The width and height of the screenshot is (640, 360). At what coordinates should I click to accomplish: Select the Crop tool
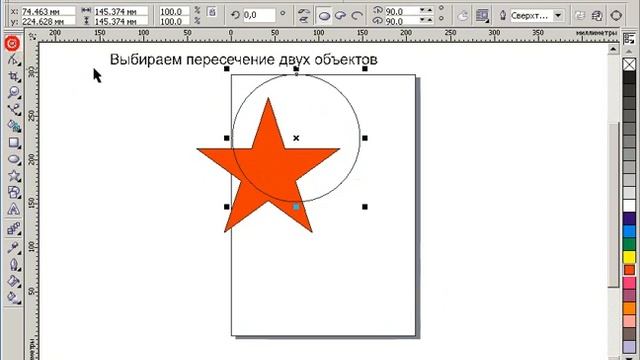13,76
